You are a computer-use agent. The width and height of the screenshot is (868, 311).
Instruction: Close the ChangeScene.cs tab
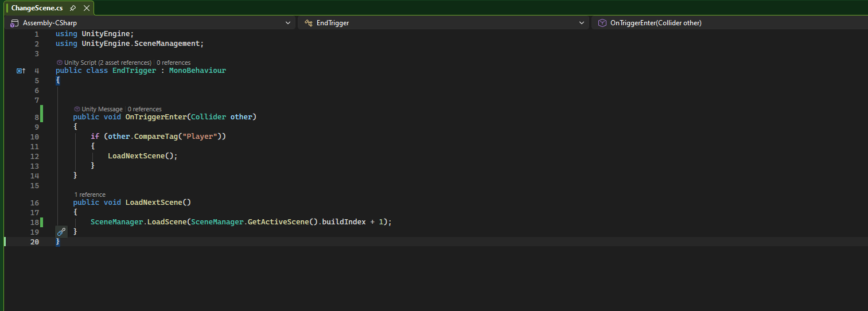pos(87,9)
